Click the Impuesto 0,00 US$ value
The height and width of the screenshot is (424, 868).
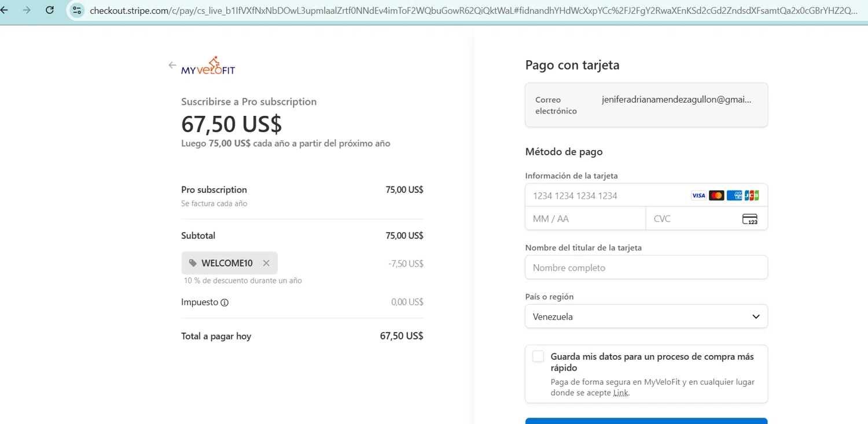click(x=407, y=302)
